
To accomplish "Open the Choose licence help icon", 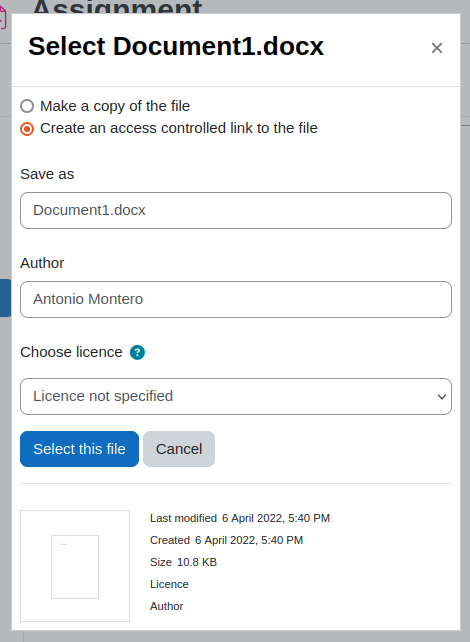I will (137, 352).
